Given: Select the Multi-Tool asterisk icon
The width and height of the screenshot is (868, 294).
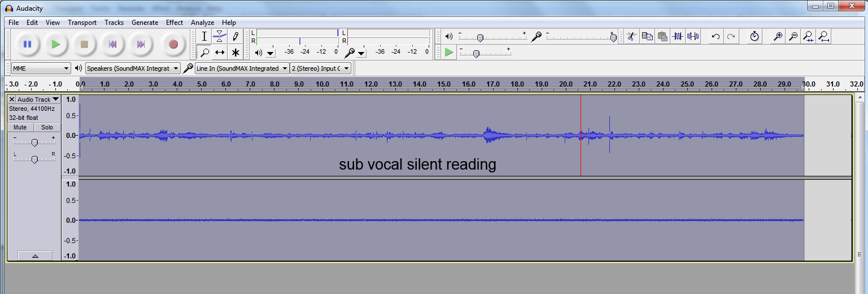Looking at the screenshot, I should coord(235,53).
